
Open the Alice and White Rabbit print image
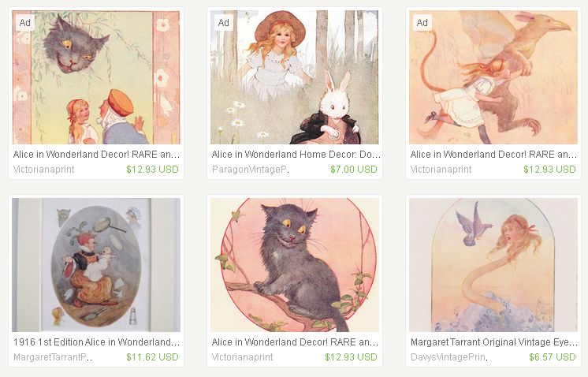pos(294,77)
